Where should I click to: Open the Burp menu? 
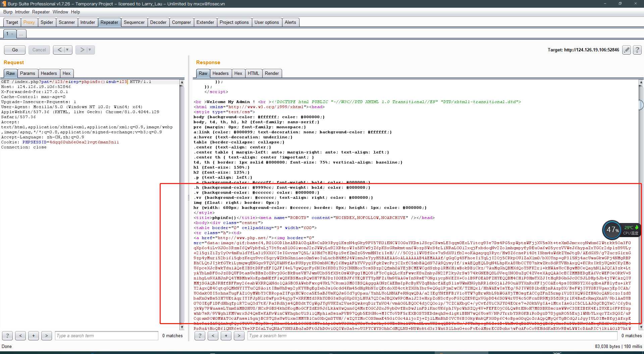point(8,12)
